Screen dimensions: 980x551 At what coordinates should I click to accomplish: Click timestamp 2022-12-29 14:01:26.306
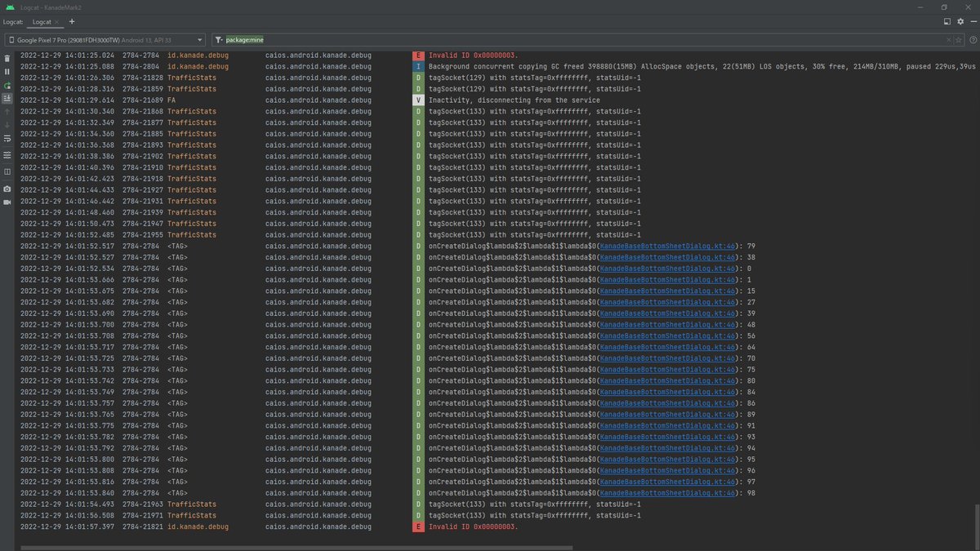pyautogui.click(x=68, y=78)
